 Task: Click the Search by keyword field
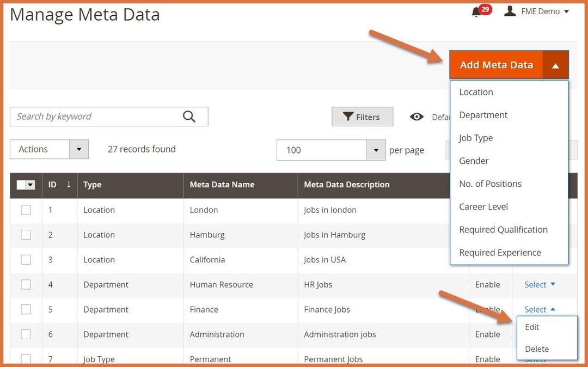pyautogui.click(x=95, y=117)
